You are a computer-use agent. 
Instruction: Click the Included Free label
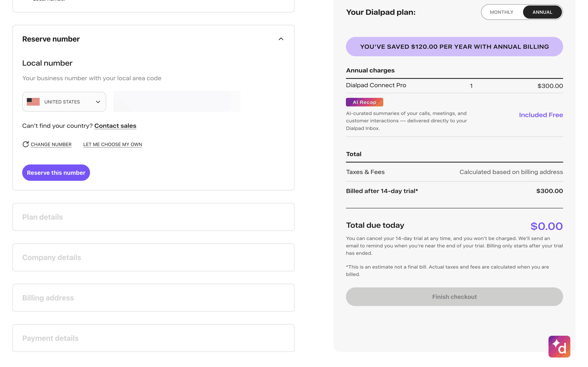pos(541,115)
